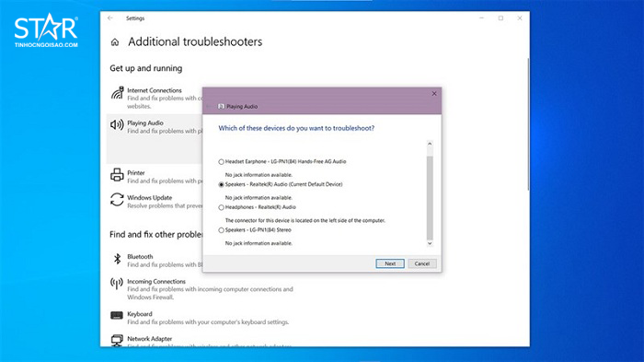Screen dimensions: 644x362
Task: Click the Incoming Connections antenna icon
Action: [117, 284]
